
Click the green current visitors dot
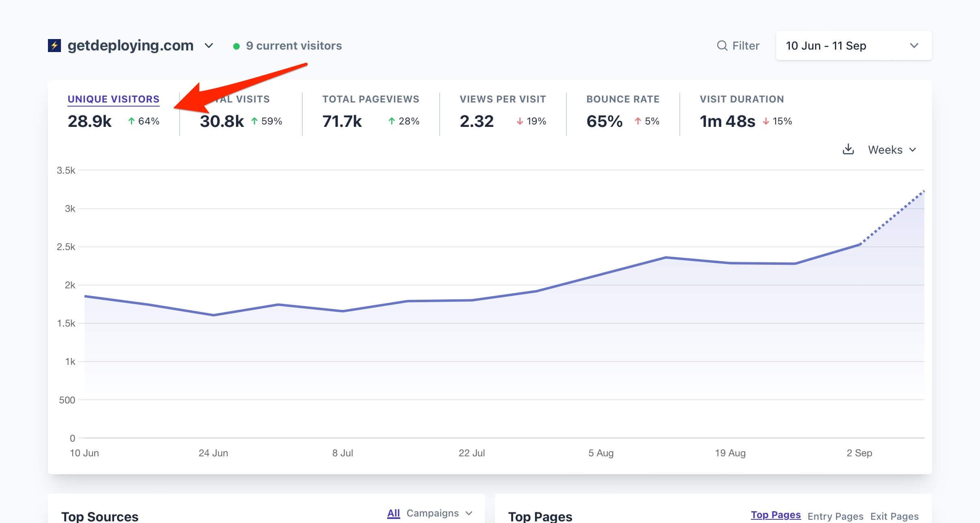tap(236, 46)
